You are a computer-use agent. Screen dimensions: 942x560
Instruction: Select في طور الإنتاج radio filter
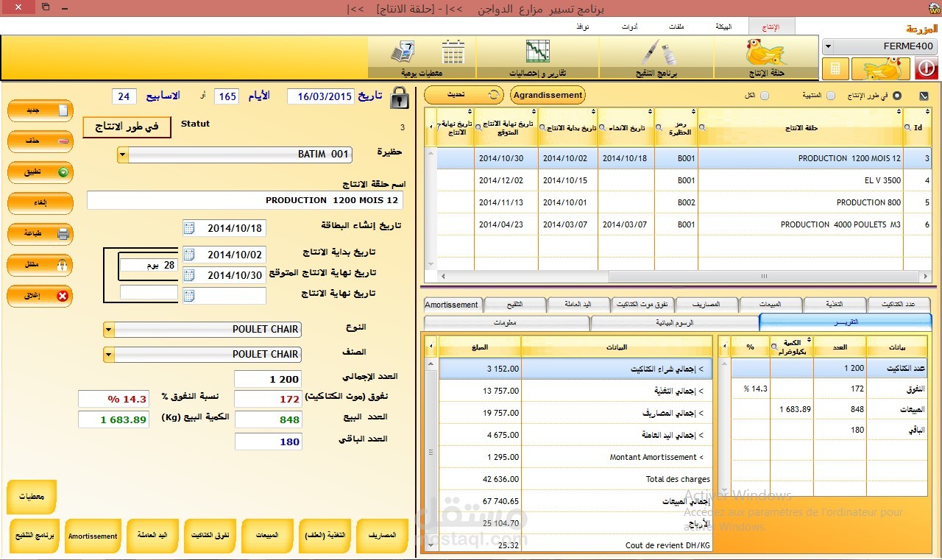coord(896,96)
